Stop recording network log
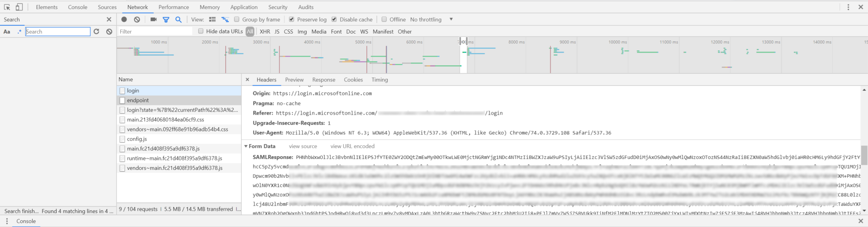 pyautogui.click(x=124, y=19)
